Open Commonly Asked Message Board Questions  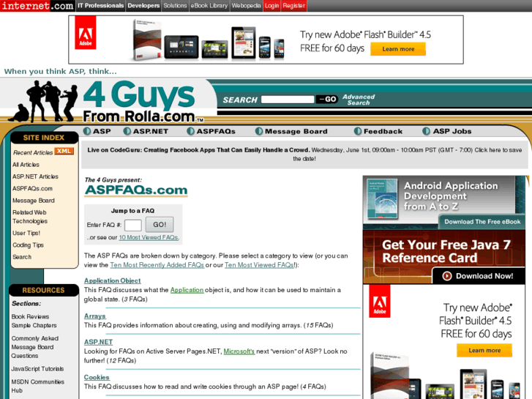coord(35,347)
